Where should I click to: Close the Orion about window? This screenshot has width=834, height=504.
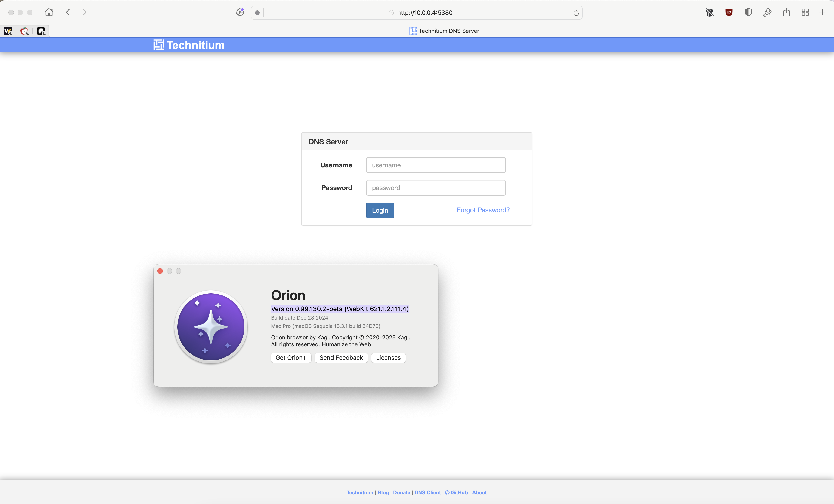click(x=160, y=271)
